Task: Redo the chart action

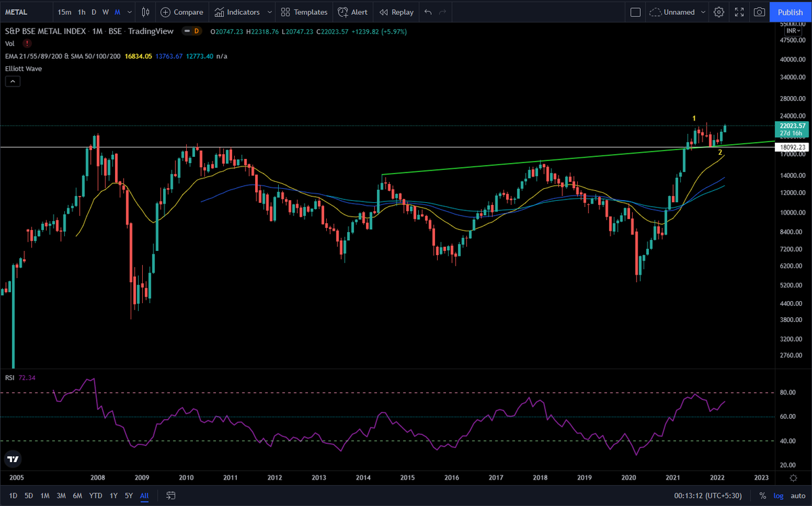Action: [443, 12]
